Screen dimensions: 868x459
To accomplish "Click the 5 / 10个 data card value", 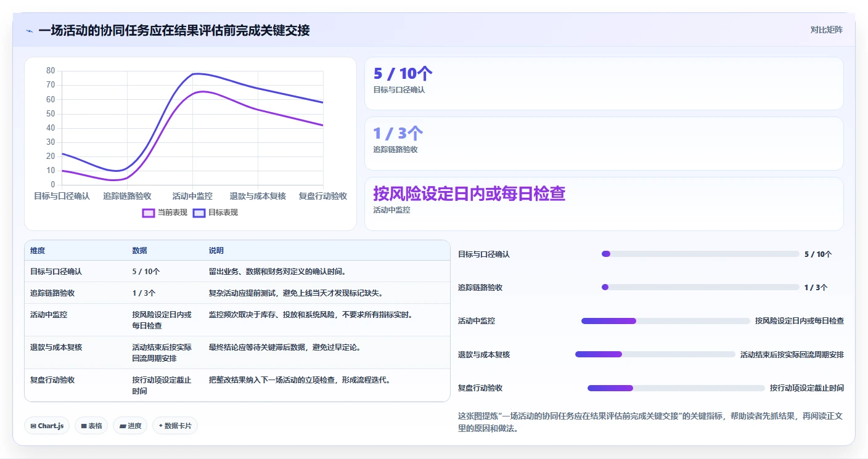I will 403,73.
